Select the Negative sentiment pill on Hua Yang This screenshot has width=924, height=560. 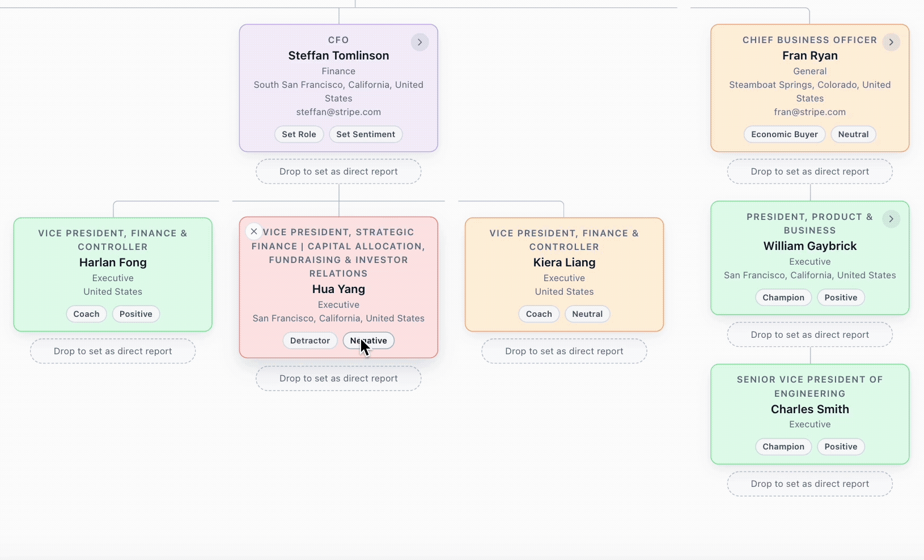[x=368, y=340]
